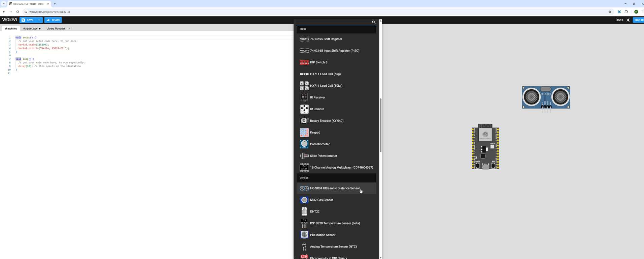Select the New ESP32-C3 Project browser tab
The image size is (644, 259).
tap(28, 4)
